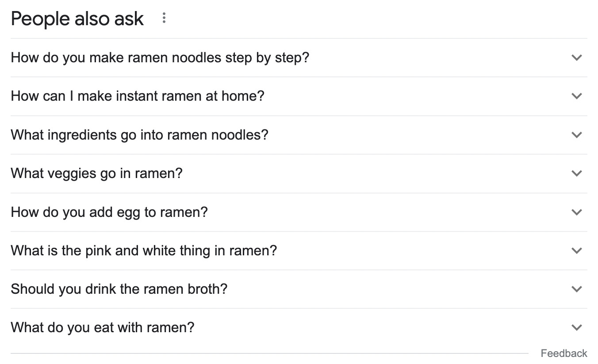Image resolution: width=598 pixels, height=364 pixels.
Task: Open the pink and white thing in ramen question
Action: 144,250
